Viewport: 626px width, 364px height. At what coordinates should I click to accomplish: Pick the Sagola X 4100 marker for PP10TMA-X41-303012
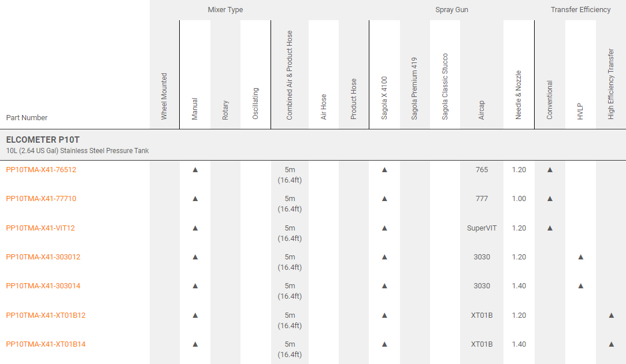coord(384,257)
